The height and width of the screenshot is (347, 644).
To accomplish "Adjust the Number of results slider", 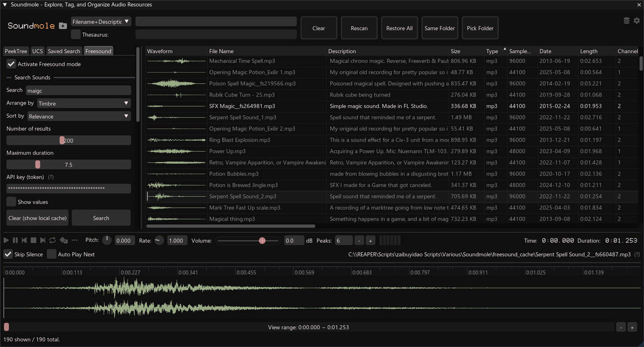I will point(68,141).
